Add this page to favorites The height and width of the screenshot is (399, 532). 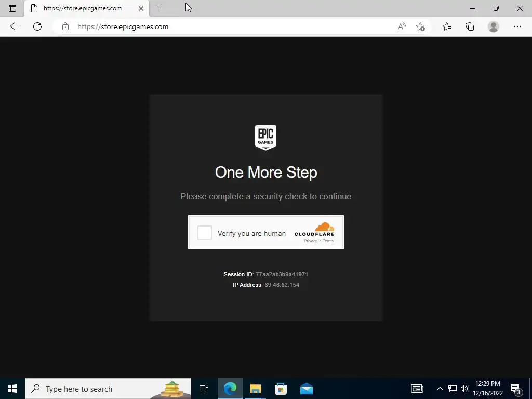[420, 26]
